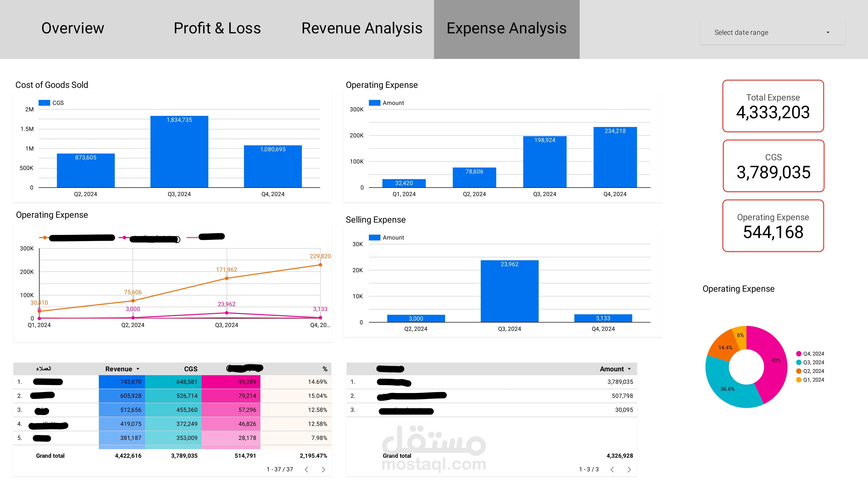Click Amount column sort arrow
The height and width of the screenshot is (483, 868).
(629, 369)
